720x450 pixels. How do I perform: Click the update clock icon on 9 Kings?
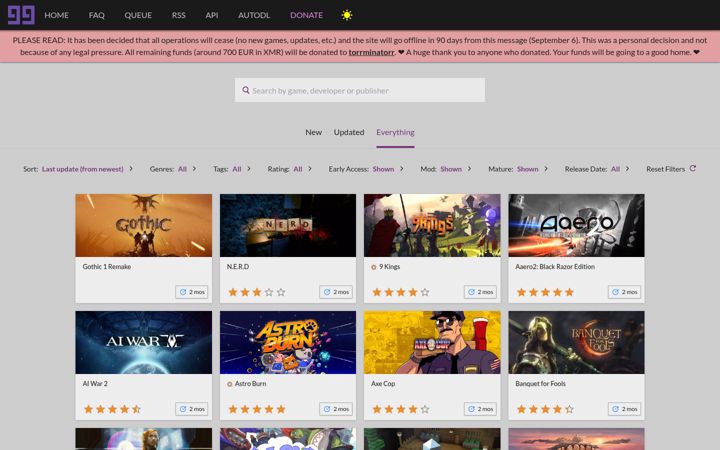click(x=471, y=292)
